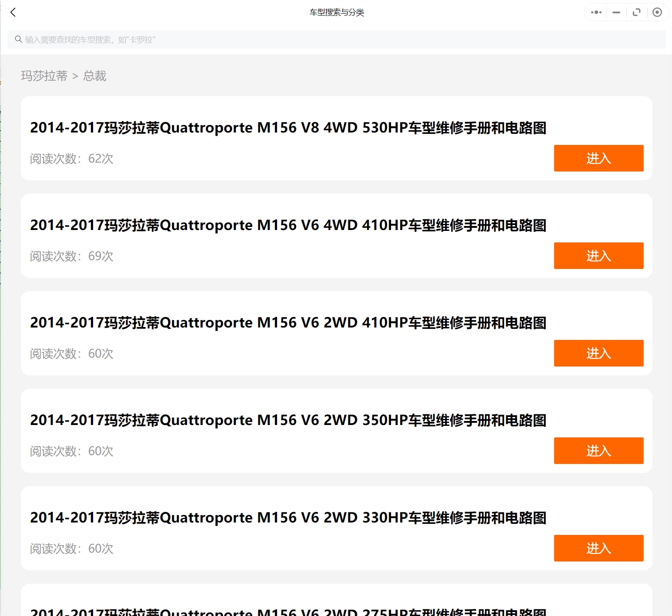Enter the V6 2WD 330HP manual
This screenshot has height=616, width=672.
pos(598,548)
